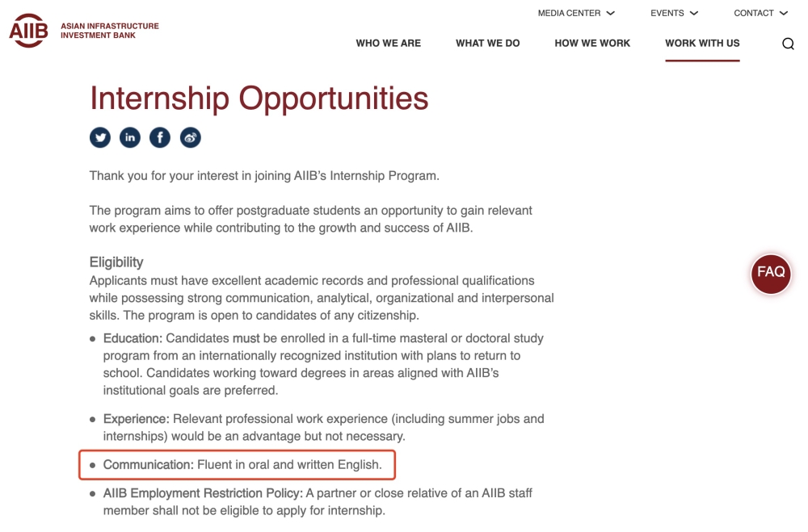Click the Media Center label
The height and width of the screenshot is (532, 808).
569,14
